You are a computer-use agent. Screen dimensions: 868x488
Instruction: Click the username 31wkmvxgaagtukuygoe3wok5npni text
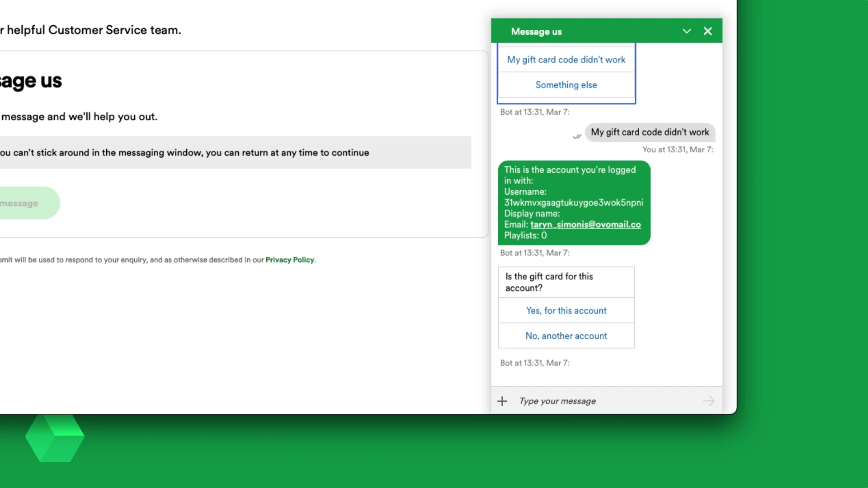(x=573, y=202)
